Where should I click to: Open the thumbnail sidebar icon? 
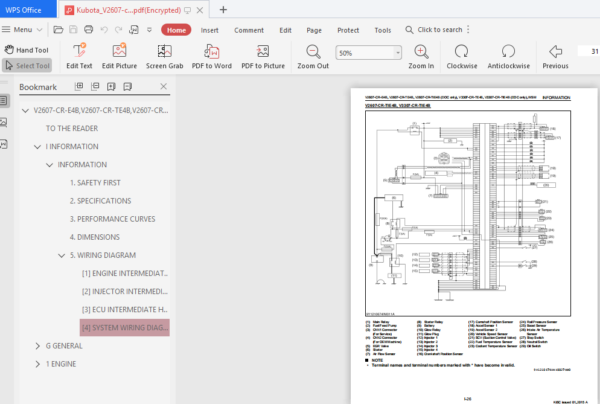point(3,122)
